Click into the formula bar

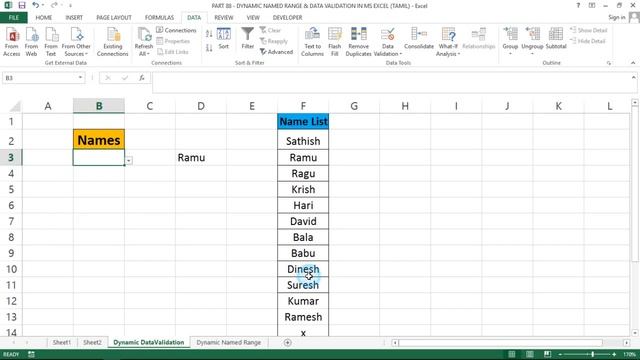tap(391, 82)
